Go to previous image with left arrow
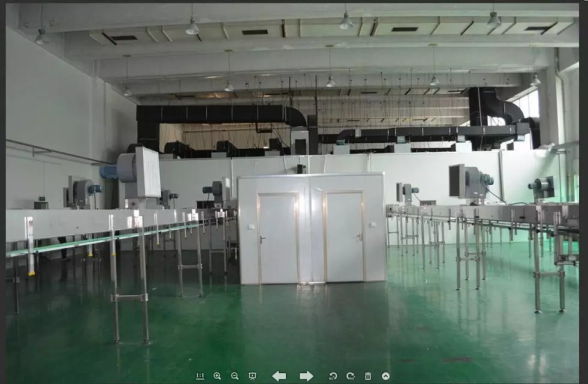Image resolution: width=588 pixels, height=384 pixels. [x=279, y=376]
